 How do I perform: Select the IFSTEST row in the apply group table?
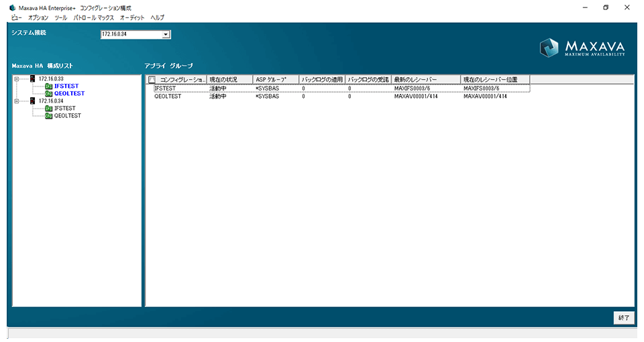coord(341,89)
